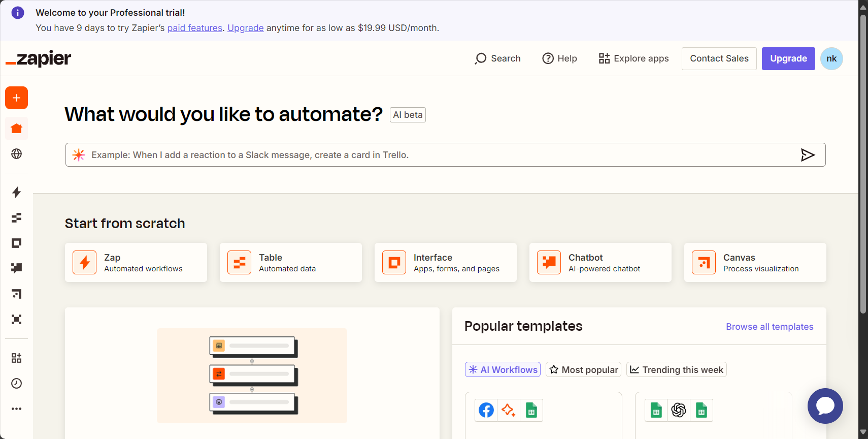Open Browse all templates link
This screenshot has height=439, width=868.
[770, 327]
